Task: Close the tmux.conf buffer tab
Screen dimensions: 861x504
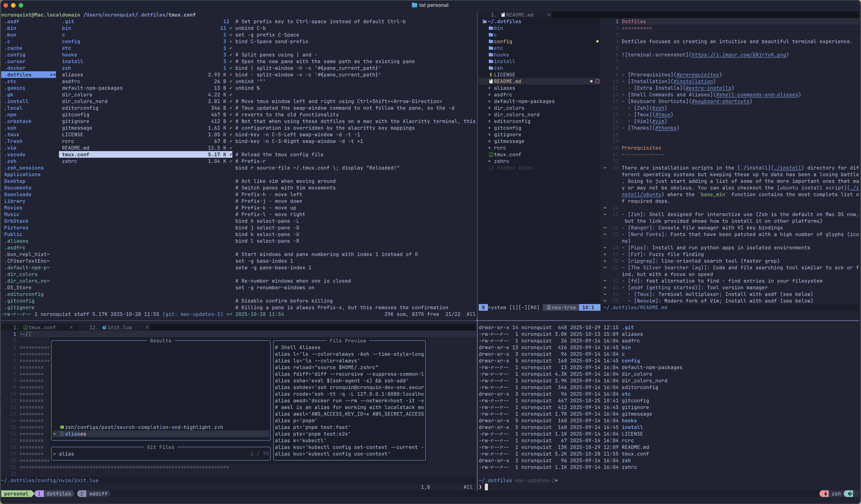Action: pyautogui.click(x=71, y=327)
